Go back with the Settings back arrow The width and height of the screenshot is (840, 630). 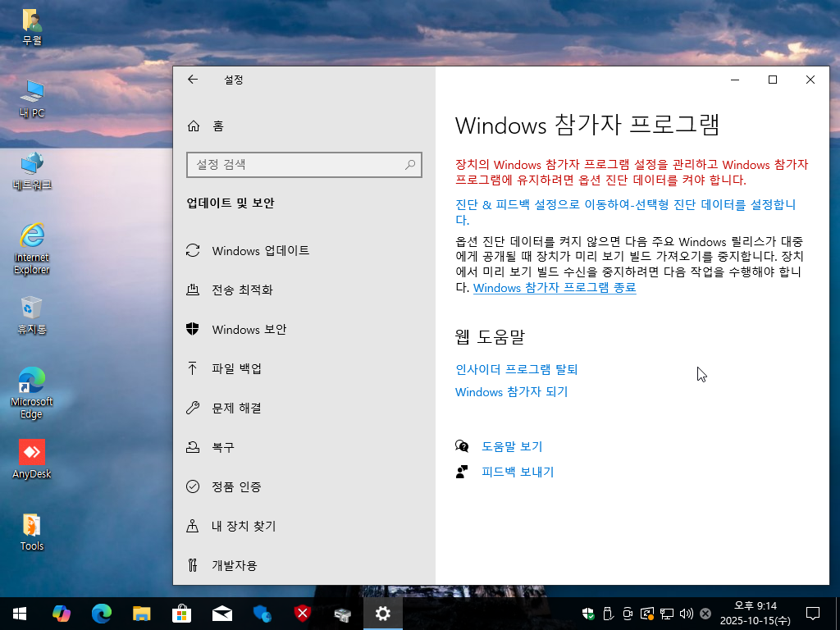[x=193, y=80]
